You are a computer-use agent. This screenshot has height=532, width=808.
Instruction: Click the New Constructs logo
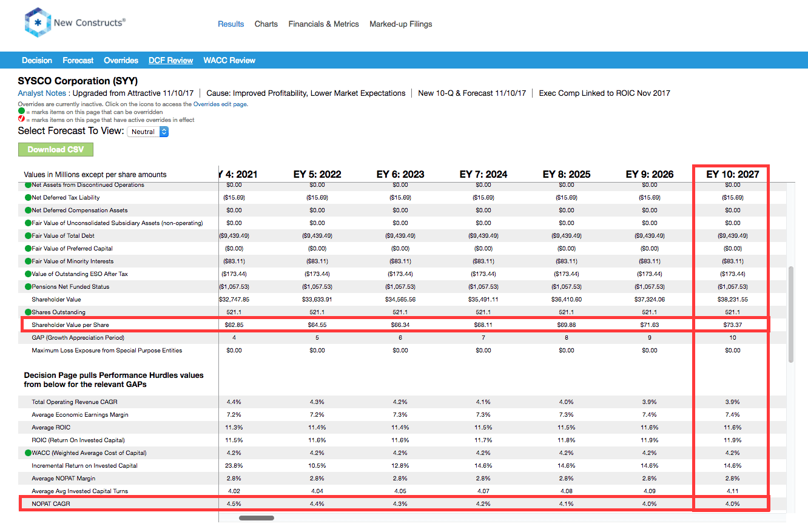[75, 23]
